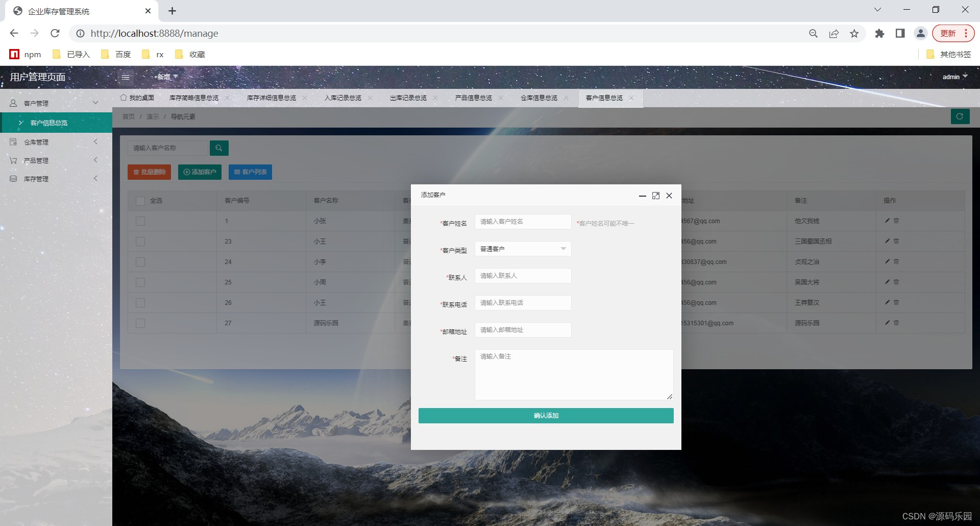This screenshot has width=980, height=526.
Task: Open the admin dropdown at top right
Action: (954, 77)
